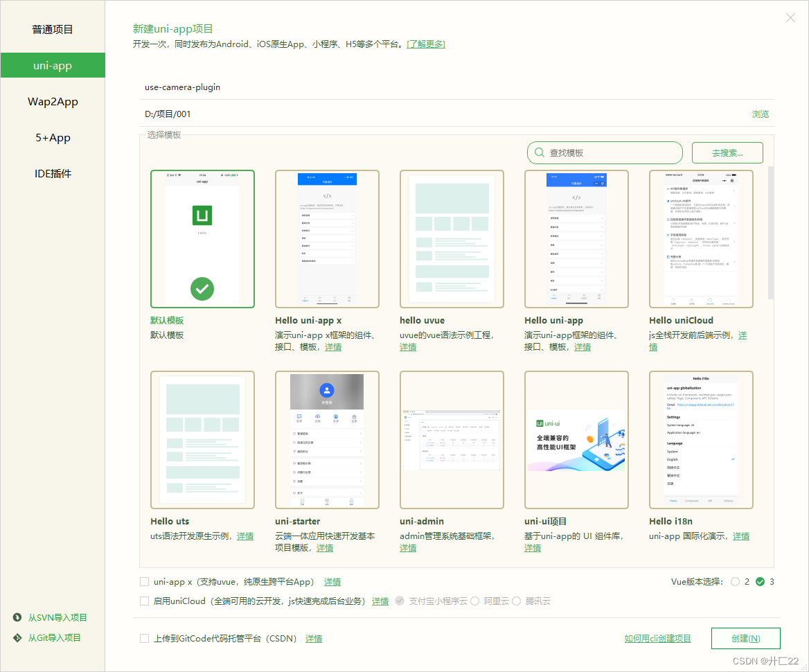The image size is (809, 672).
Task: Open the 普通项目 section
Action: (53, 29)
